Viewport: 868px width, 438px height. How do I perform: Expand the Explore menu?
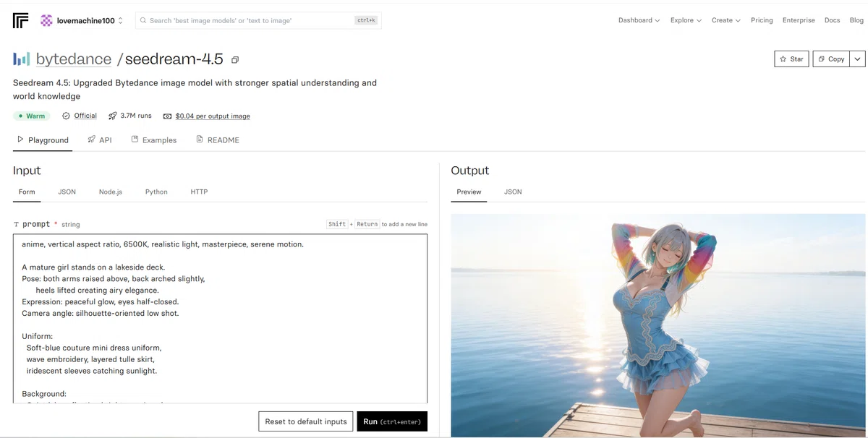[686, 20]
